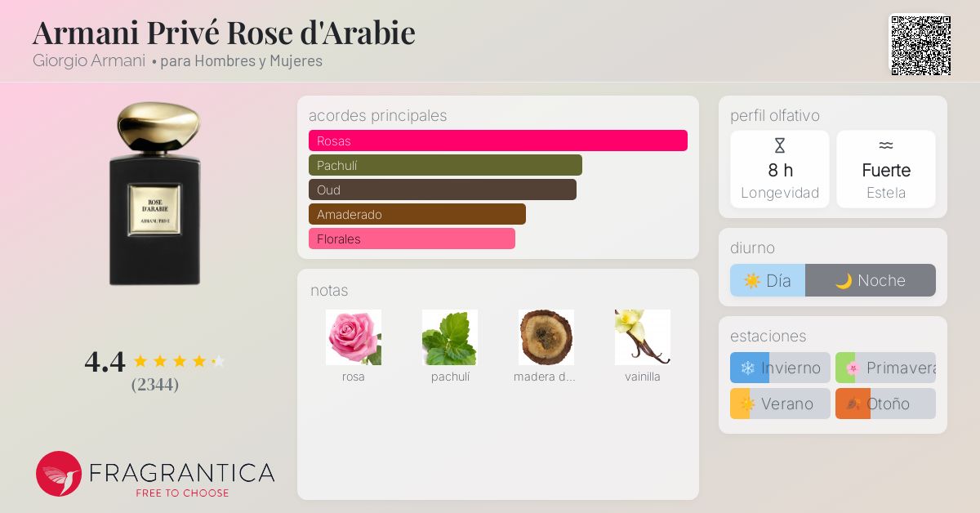The height and width of the screenshot is (513, 980).
Task: Click the QR code in the header
Action: 920,45
